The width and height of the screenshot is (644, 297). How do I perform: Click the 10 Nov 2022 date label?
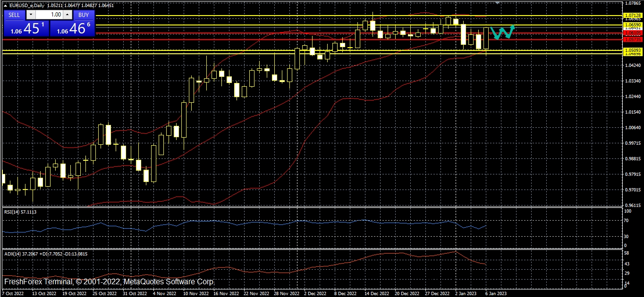195,293
